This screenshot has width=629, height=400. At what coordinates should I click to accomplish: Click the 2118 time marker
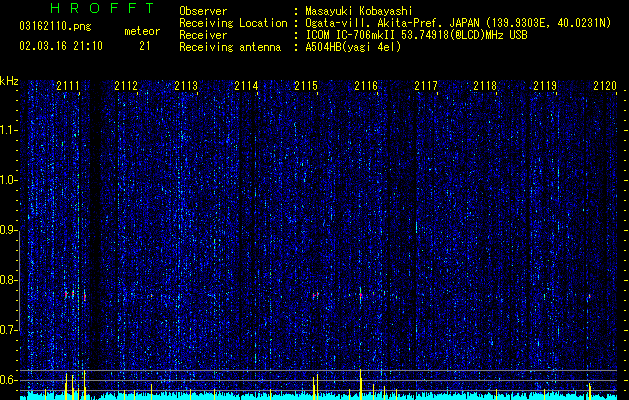pos(485,86)
